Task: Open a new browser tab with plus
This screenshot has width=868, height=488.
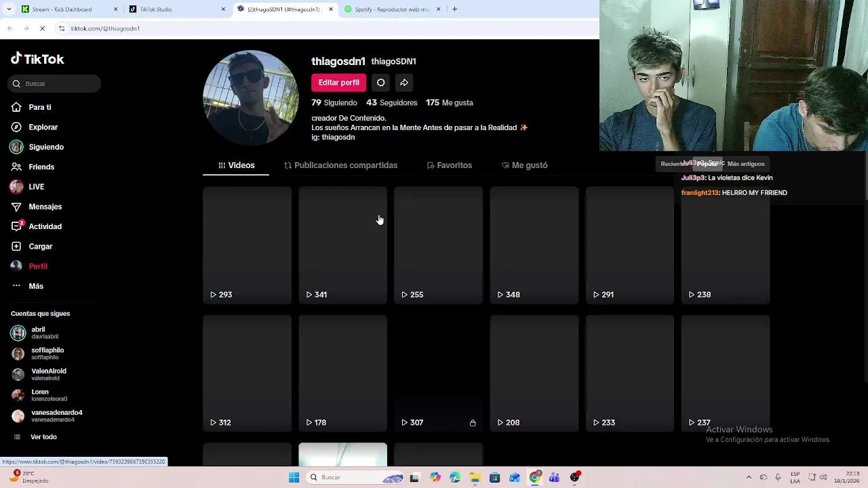Action: pos(454,9)
